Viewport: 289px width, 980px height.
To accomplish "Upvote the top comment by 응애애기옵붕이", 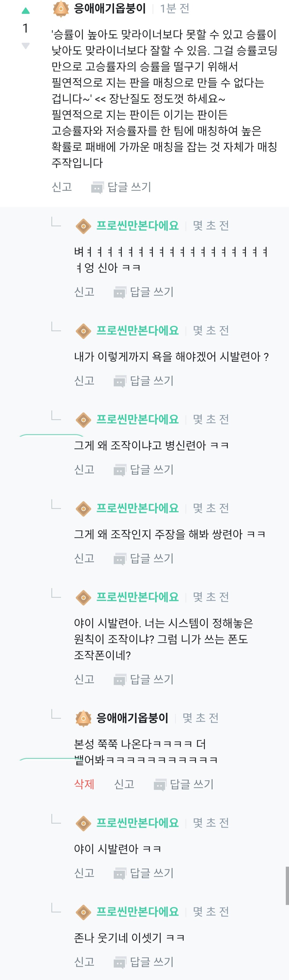I will tap(25, 11).
